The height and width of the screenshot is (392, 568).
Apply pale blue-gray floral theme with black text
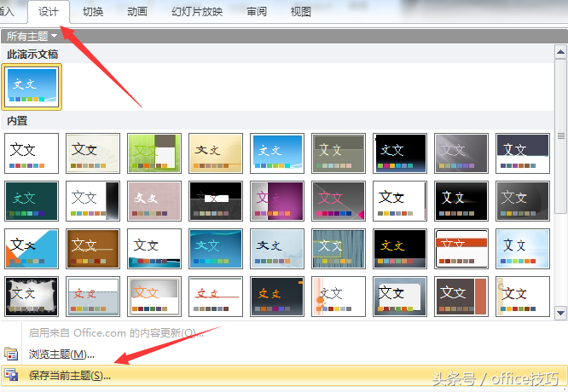pyautogui.click(x=277, y=249)
